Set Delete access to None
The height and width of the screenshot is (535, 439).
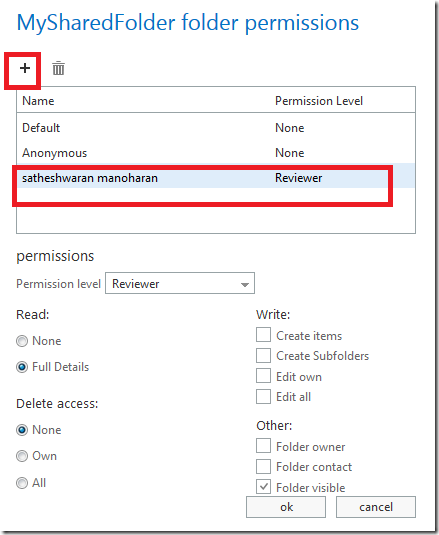[x=22, y=430]
